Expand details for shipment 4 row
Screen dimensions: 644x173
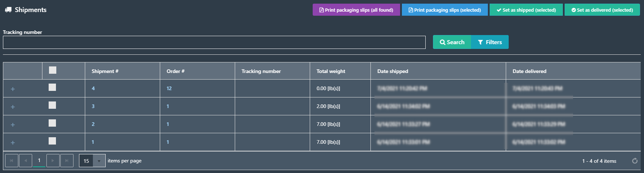(13, 89)
